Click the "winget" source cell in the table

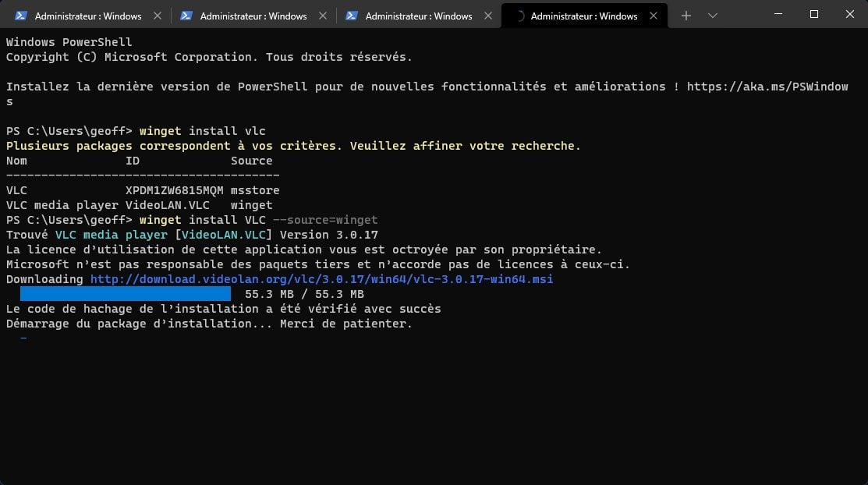[x=251, y=205]
